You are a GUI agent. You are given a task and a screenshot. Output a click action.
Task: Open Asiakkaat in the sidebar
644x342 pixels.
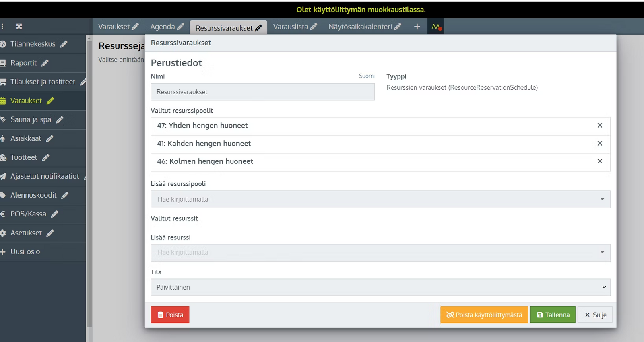(x=26, y=139)
